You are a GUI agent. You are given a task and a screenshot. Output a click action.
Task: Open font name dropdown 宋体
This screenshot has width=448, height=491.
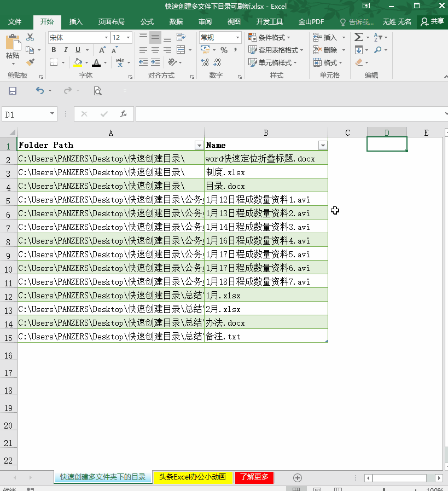(106, 38)
